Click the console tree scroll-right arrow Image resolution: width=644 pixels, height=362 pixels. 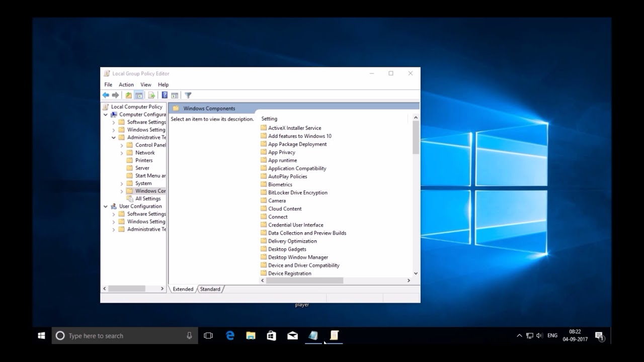pos(162,289)
